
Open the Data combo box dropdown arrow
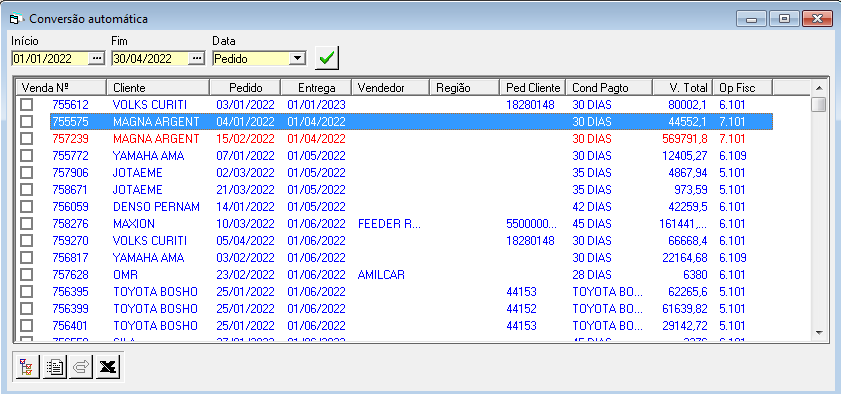[x=297, y=59]
